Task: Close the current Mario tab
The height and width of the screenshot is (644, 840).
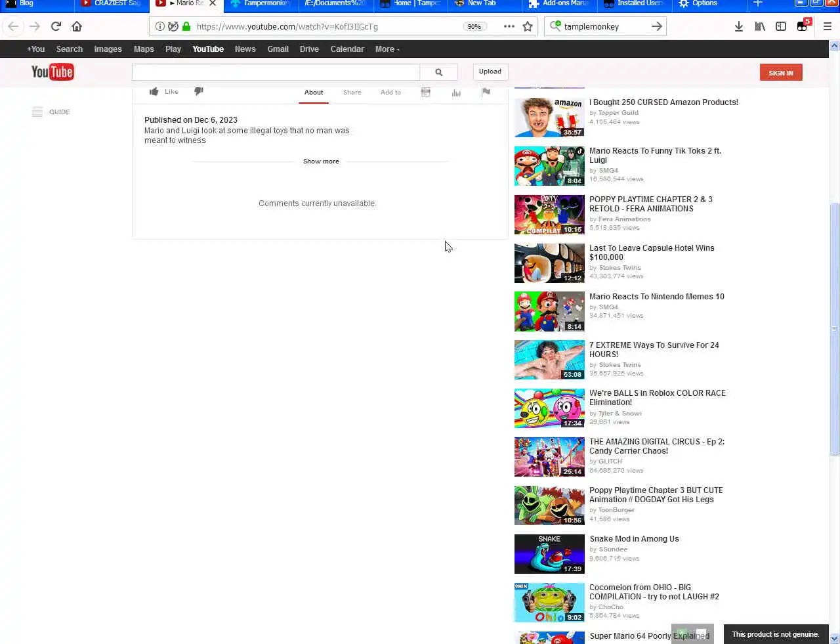Action: point(213,3)
